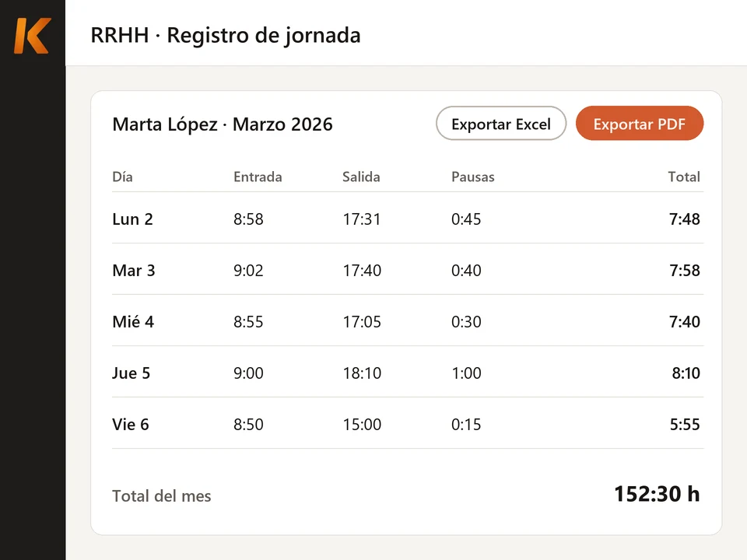The image size is (747, 560).
Task: Click the Total column header
Action: click(x=684, y=177)
